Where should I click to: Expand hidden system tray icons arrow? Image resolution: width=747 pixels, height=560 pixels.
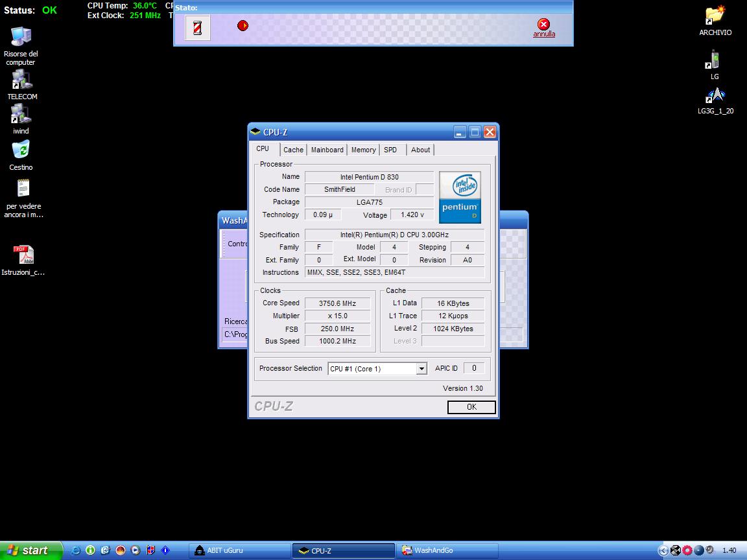(663, 550)
